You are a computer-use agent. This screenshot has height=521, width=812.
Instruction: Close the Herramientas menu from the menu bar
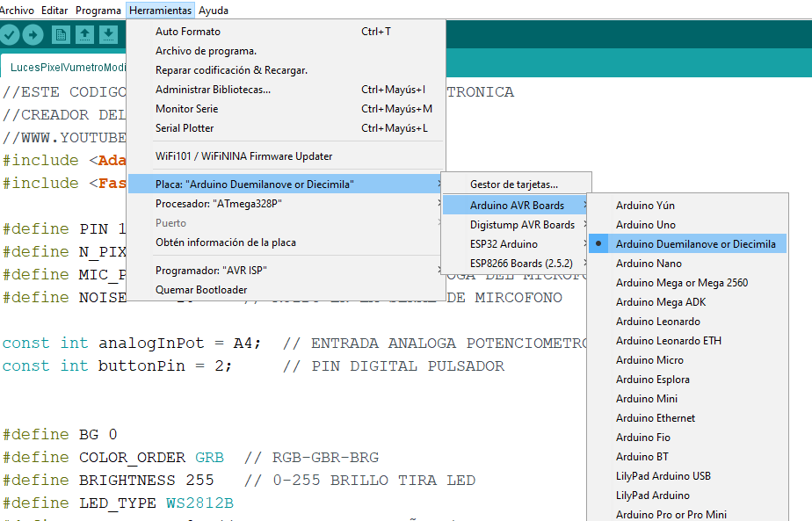(161, 11)
